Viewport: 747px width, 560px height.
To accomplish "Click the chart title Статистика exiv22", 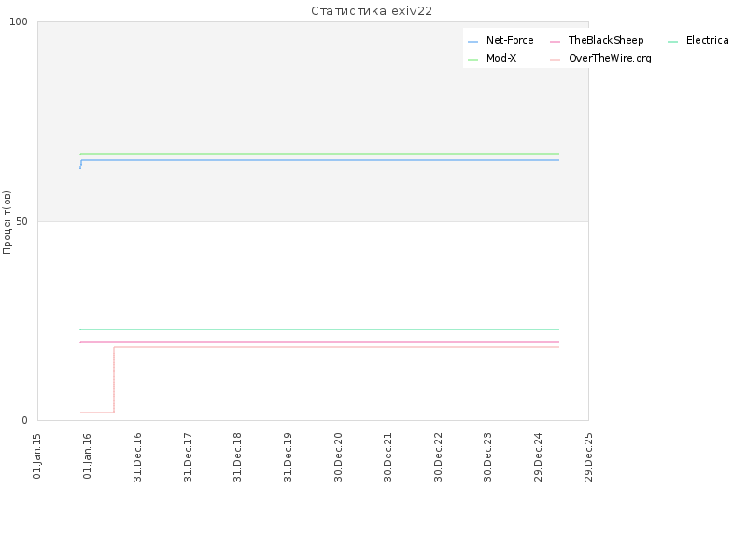I will [x=372, y=11].
